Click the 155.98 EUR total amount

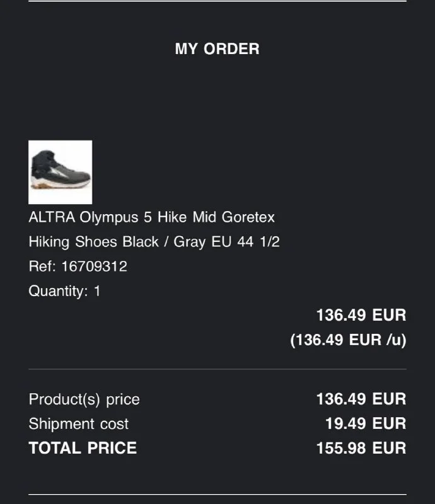(361, 449)
